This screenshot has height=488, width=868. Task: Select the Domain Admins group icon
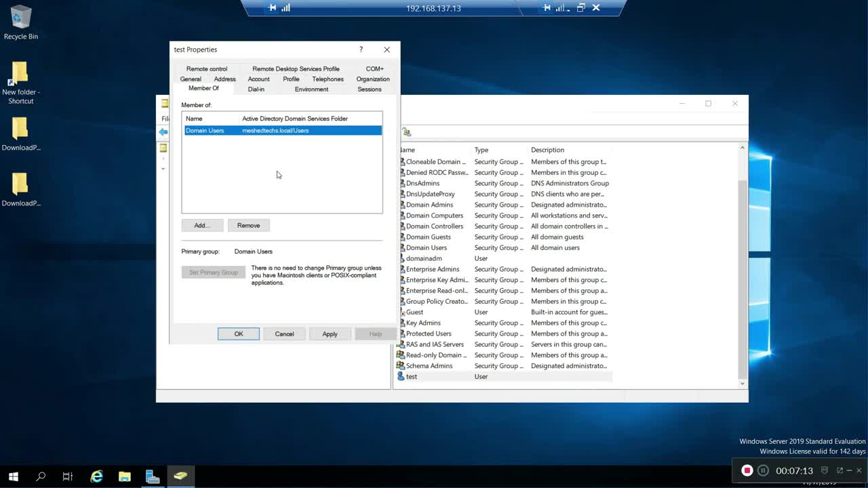[x=401, y=205]
